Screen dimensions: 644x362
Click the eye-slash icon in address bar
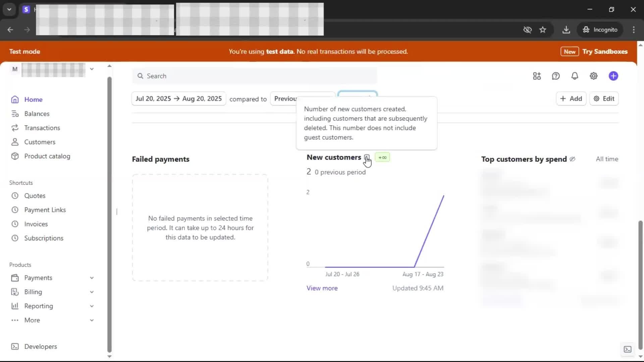tap(527, 30)
